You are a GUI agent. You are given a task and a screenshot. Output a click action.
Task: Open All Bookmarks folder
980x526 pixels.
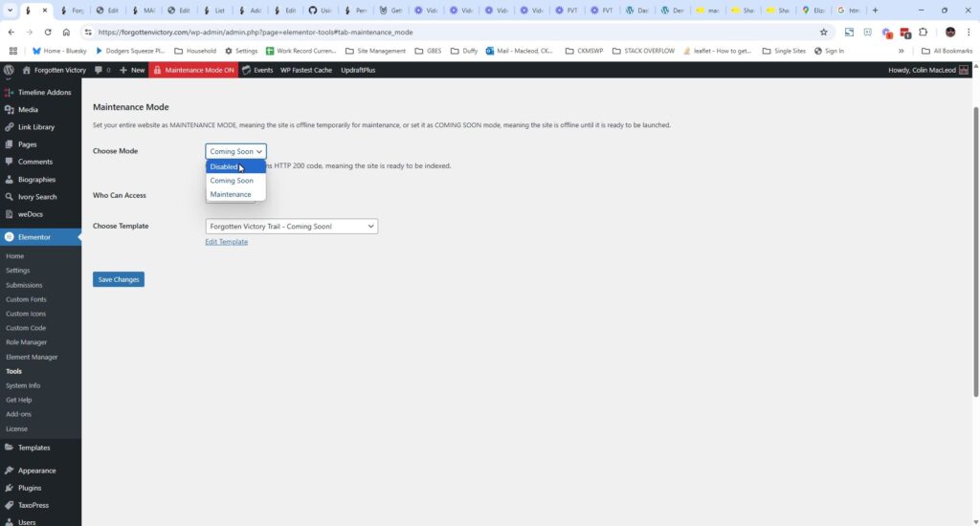point(947,51)
